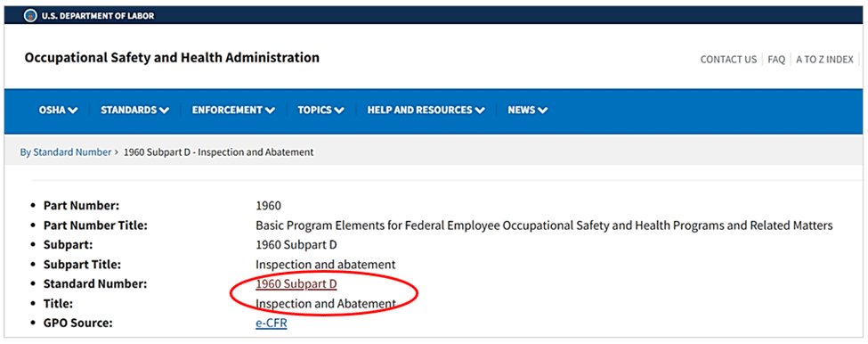Viewport: 868px width, 344px height.
Task: Click the chevron next to NEWS
Action: click(542, 111)
